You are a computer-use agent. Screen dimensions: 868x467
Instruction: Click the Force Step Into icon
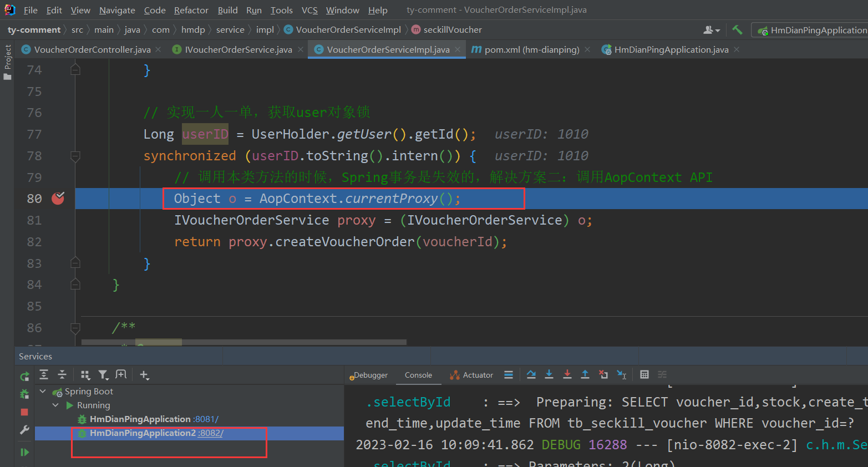tap(567, 375)
